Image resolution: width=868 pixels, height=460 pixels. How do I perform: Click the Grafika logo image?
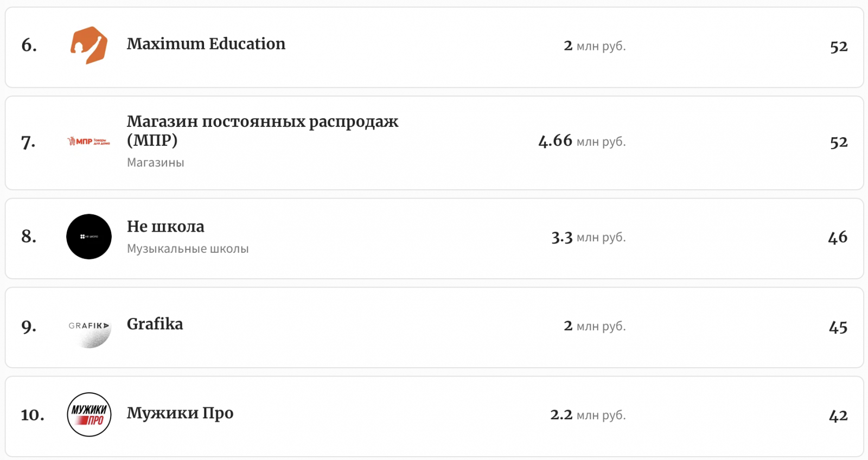coord(89,327)
